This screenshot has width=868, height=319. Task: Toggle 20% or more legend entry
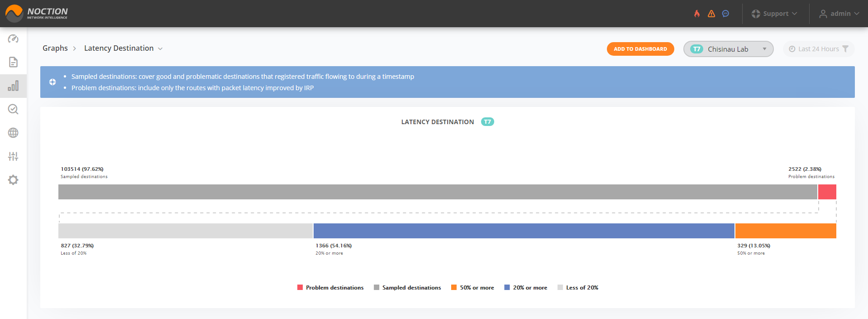pyautogui.click(x=525, y=288)
